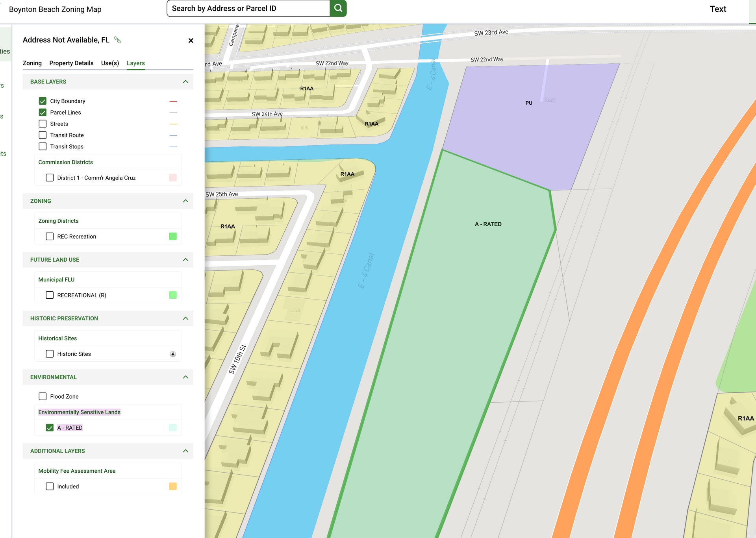
Task: Turn on Transit Stops layer
Action: (43, 146)
